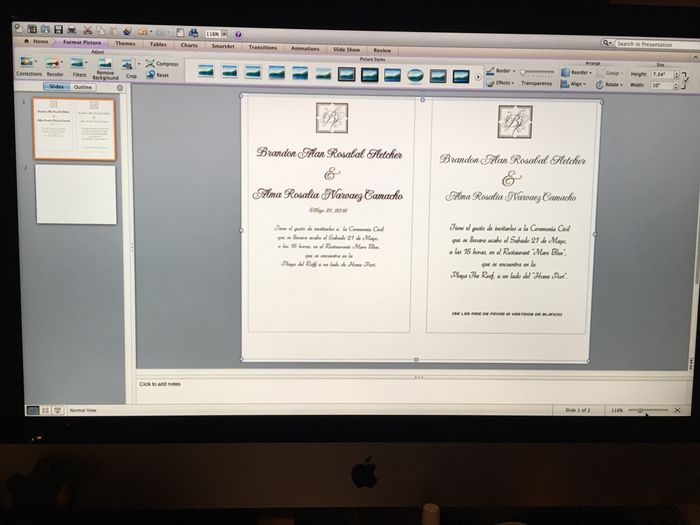Screen dimensions: 700x525
Task: Open the Search magnifier dropdown
Action: coord(606,43)
